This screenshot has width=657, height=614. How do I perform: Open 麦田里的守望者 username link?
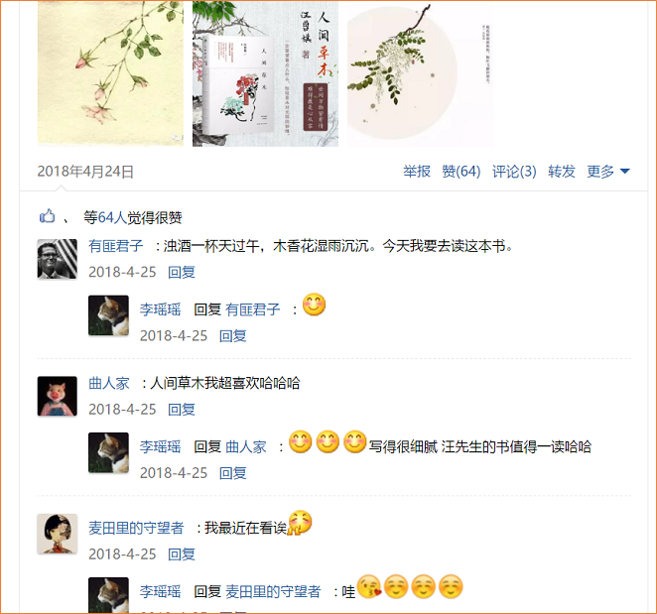click(136, 528)
